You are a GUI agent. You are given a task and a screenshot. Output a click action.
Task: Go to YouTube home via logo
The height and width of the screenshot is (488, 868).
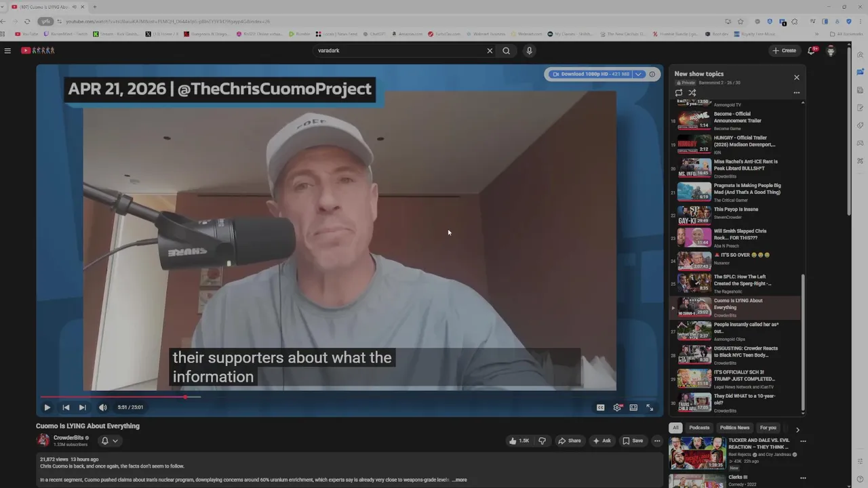click(x=37, y=50)
